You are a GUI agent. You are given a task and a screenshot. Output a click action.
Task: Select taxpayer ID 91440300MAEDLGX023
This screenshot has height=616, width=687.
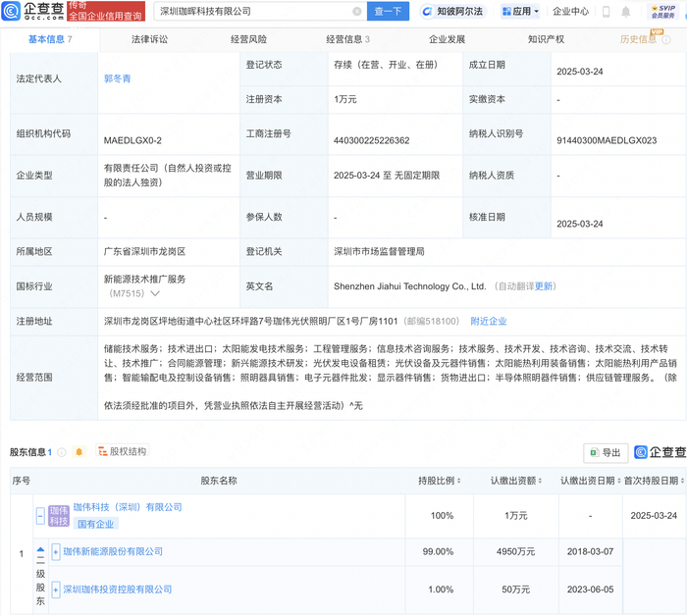pyautogui.click(x=607, y=140)
